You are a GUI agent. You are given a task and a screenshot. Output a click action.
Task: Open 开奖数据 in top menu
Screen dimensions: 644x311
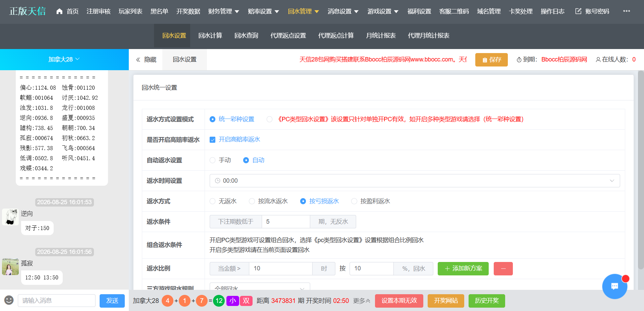tap(188, 11)
